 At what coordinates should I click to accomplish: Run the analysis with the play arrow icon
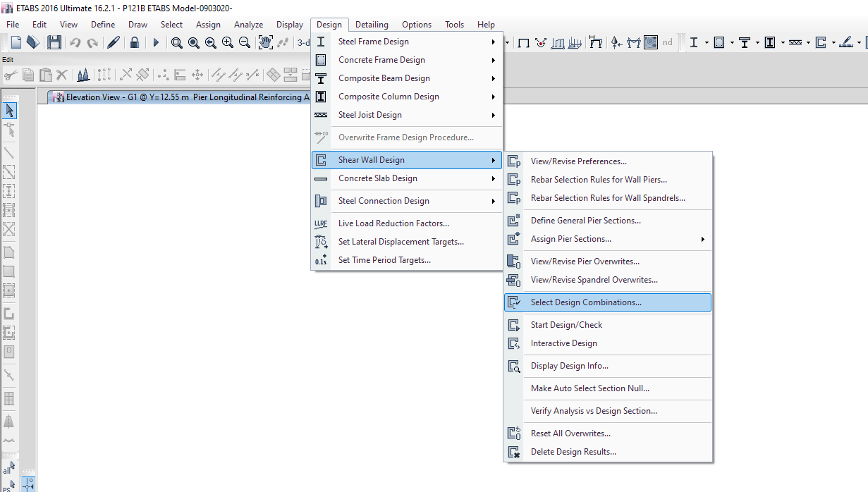156,42
